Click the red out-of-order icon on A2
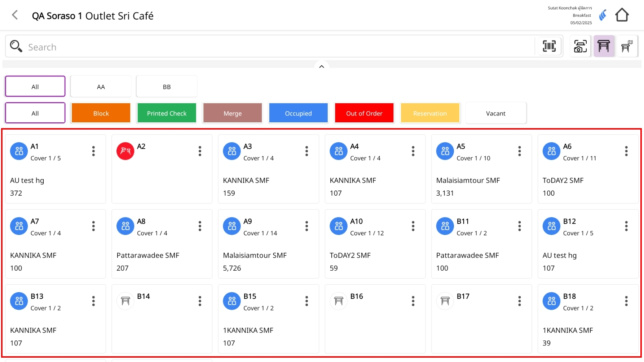The height and width of the screenshot is (362, 644). 125,151
